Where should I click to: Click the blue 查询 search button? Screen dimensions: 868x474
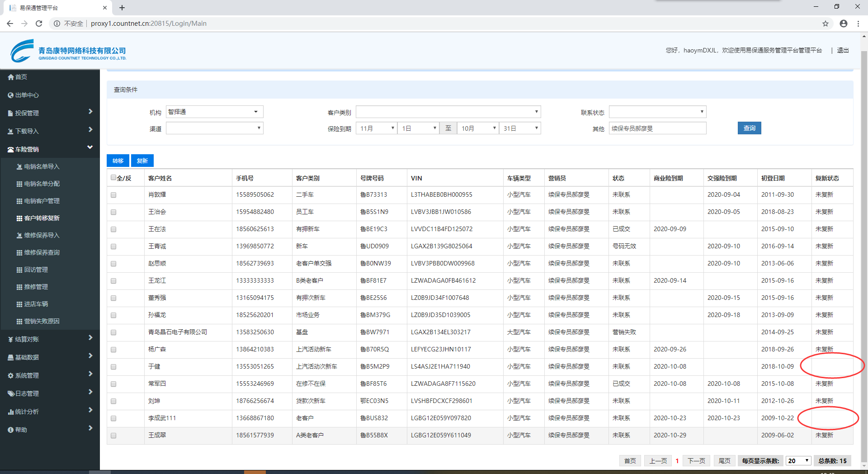coord(749,128)
